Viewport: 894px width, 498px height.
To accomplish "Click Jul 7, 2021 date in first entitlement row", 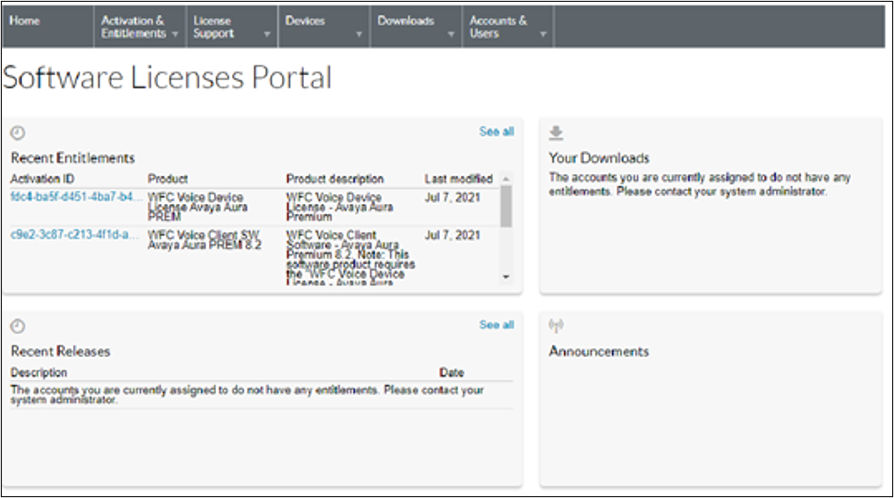I will [453, 197].
